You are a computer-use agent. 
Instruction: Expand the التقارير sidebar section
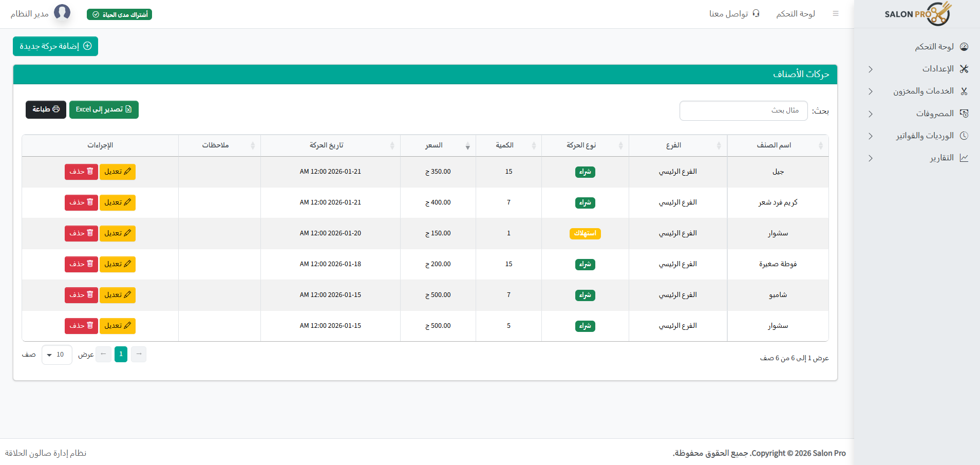tap(871, 158)
